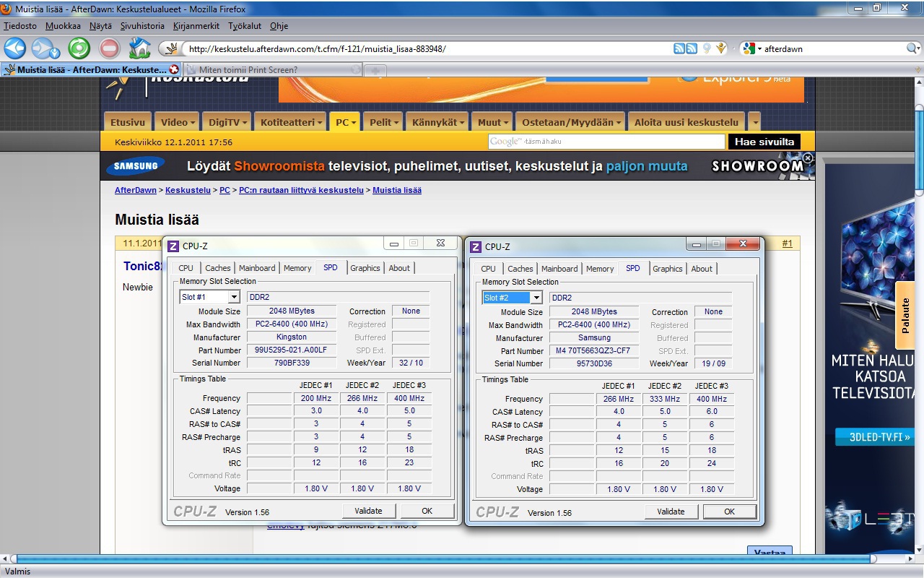Screen dimensions: 924x578
Task: Expand the Kotiteatteri navigation dropdown
Action: click(320, 123)
